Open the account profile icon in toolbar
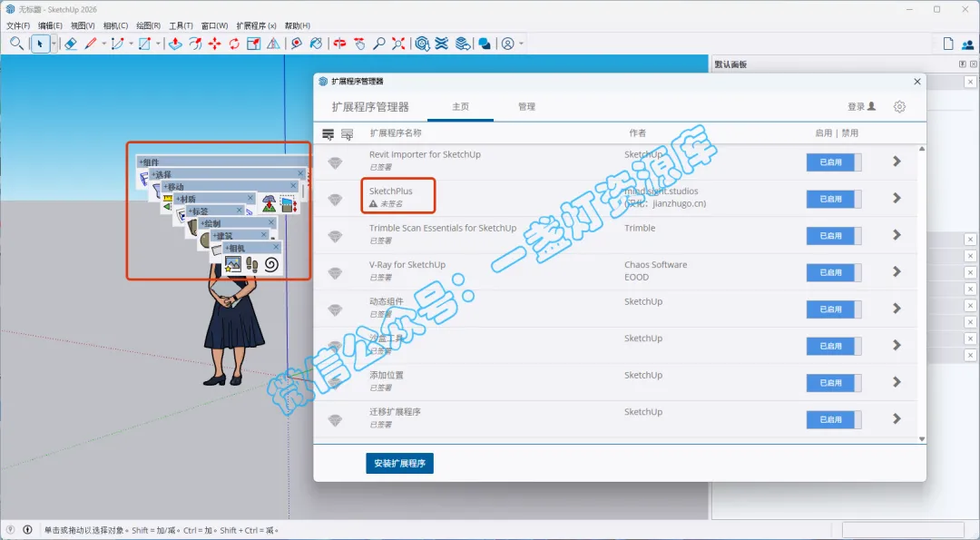This screenshot has height=540, width=980. click(x=507, y=44)
